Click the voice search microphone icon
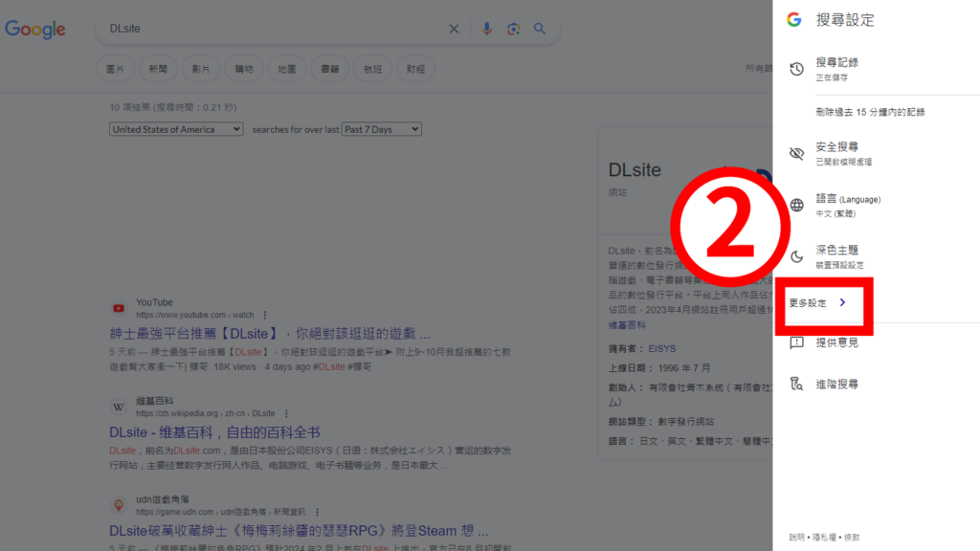This screenshot has width=980, height=551. (x=486, y=29)
